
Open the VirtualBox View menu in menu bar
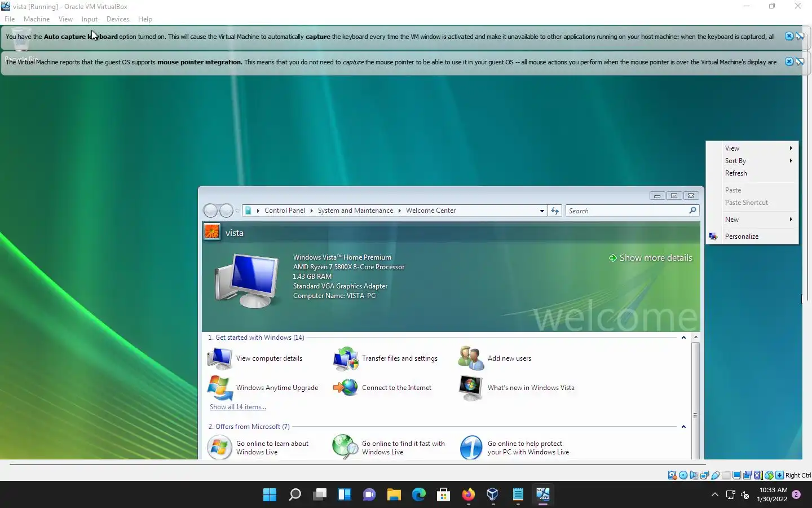click(x=65, y=19)
